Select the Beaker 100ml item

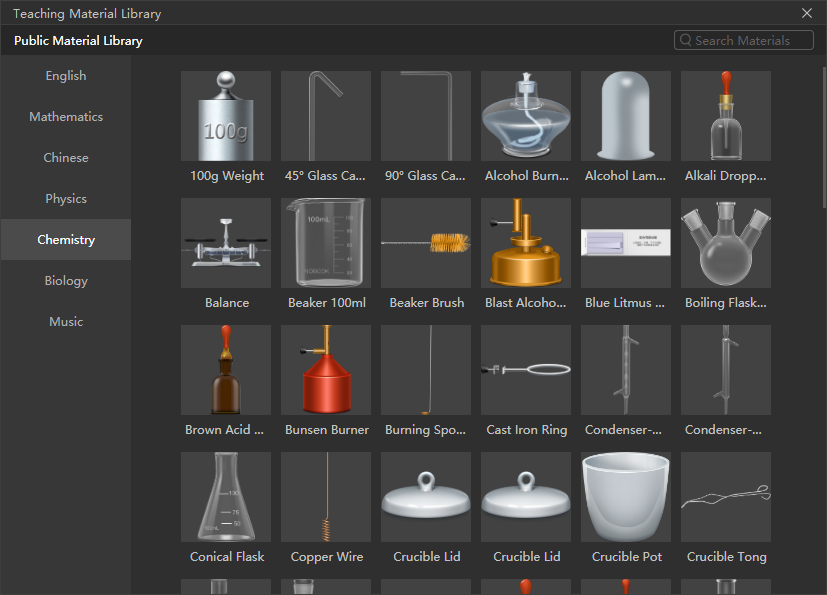tap(326, 243)
